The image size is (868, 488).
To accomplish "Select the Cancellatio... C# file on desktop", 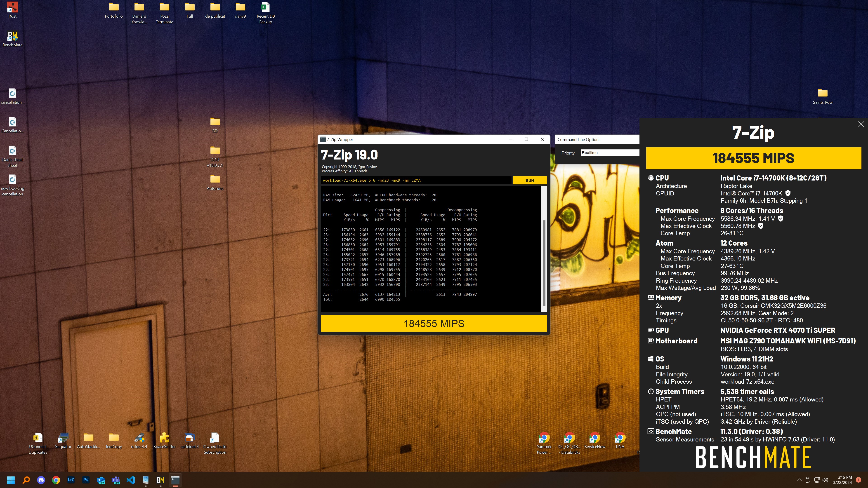I will coord(12,125).
